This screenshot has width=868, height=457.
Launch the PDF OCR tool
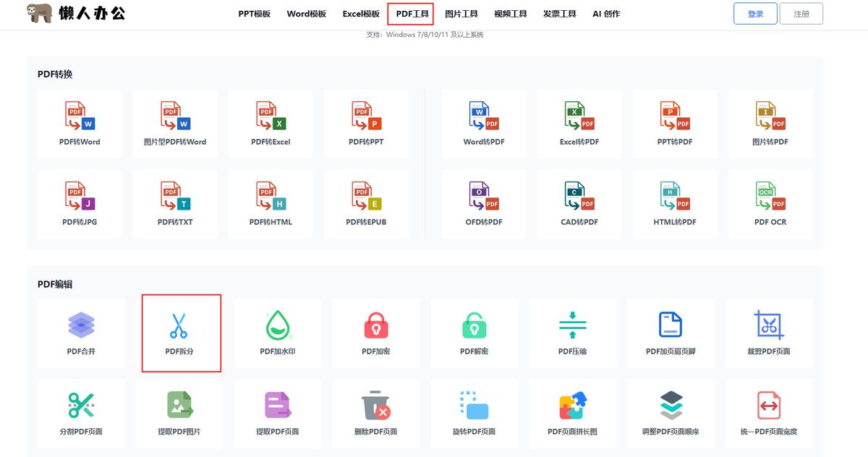click(770, 203)
